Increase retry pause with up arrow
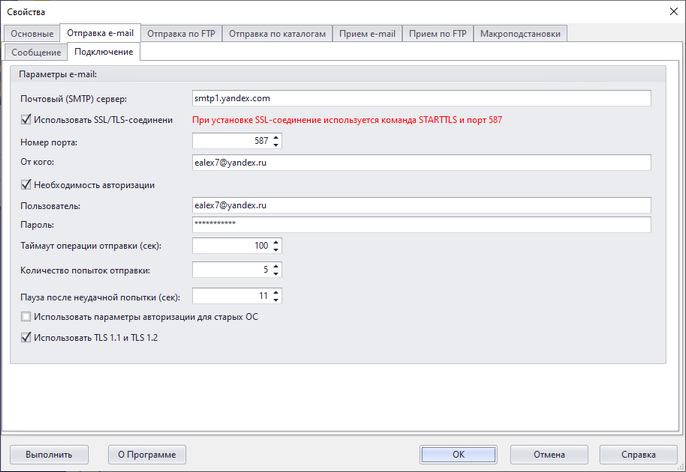Image resolution: width=686 pixels, height=472 pixels. 276,293
